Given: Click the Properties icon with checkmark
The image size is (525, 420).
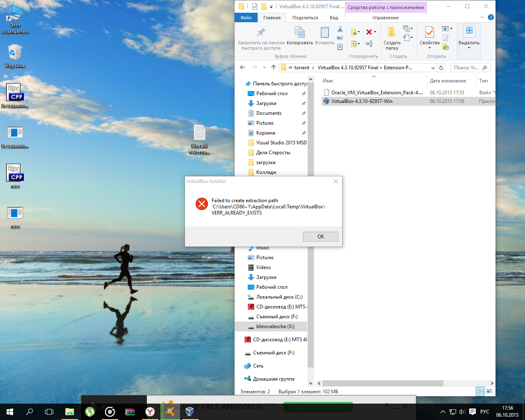Looking at the screenshot, I should 429,32.
